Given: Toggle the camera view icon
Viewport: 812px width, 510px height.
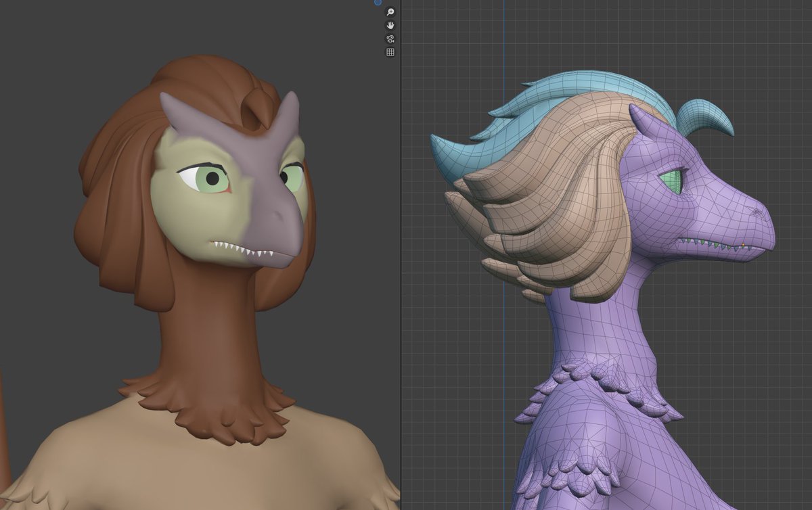Looking at the screenshot, I should tap(390, 39).
